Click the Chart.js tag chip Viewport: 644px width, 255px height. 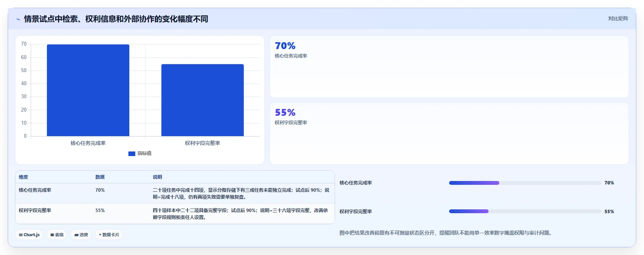(29, 235)
